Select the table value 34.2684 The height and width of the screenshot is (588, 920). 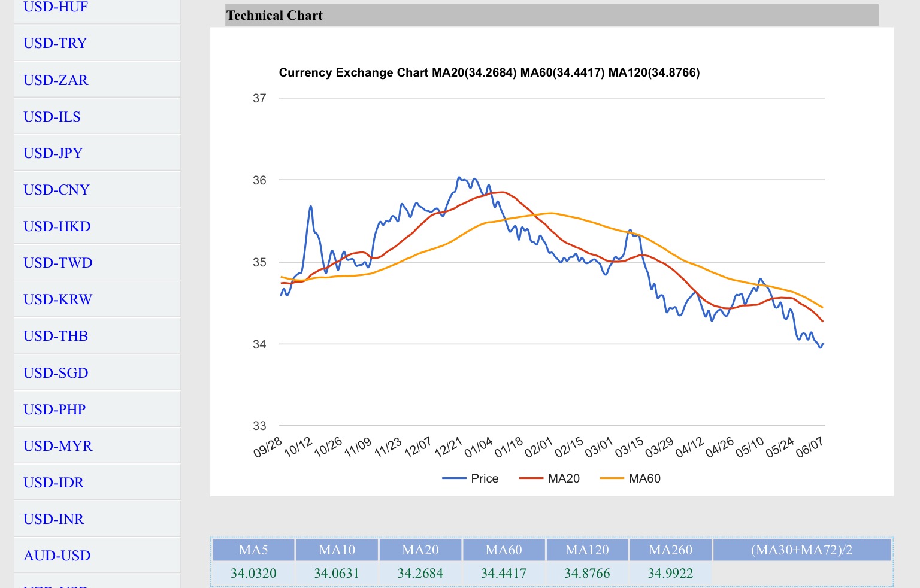tap(420, 573)
